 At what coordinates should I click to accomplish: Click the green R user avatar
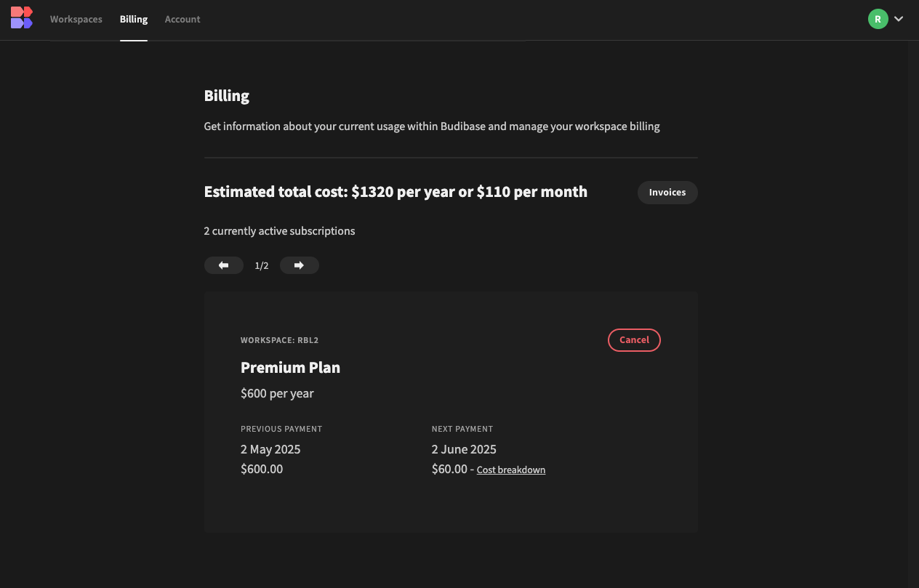click(x=878, y=19)
